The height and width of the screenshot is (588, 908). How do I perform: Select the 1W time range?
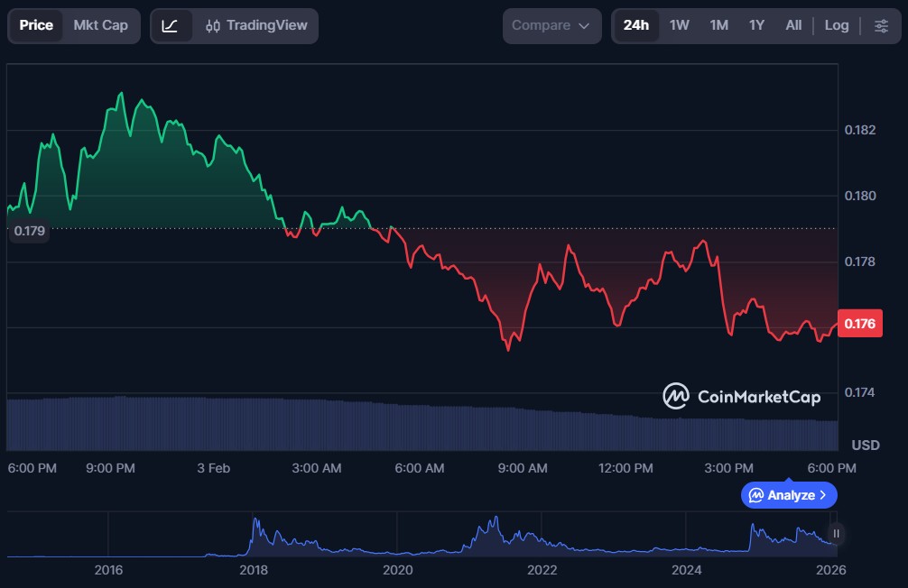(679, 25)
